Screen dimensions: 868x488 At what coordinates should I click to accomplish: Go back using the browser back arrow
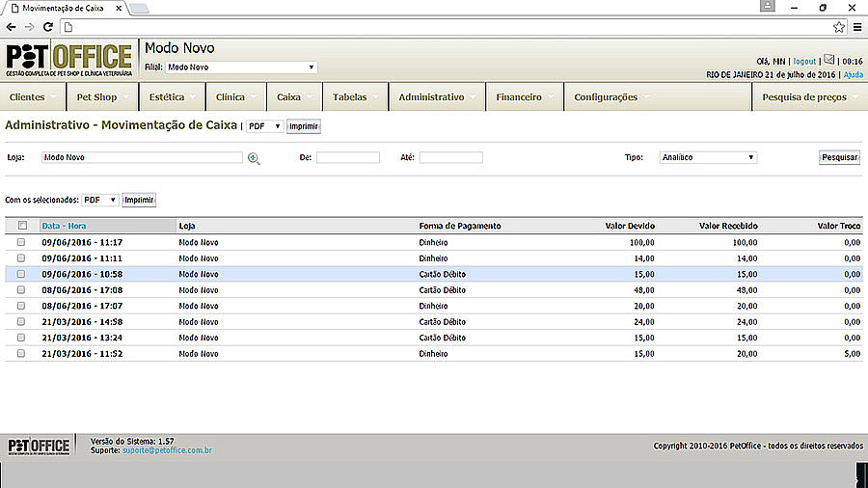12,27
